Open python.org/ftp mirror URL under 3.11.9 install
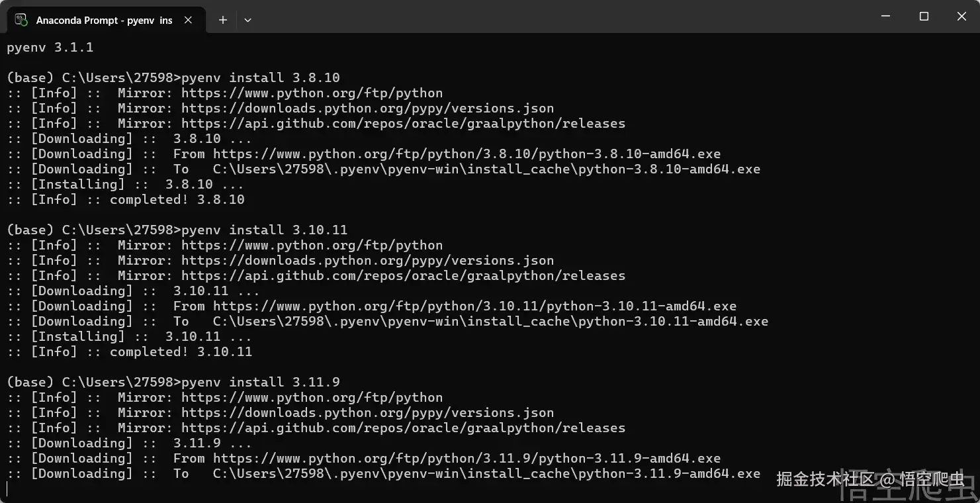The height and width of the screenshot is (503, 980). click(x=312, y=397)
